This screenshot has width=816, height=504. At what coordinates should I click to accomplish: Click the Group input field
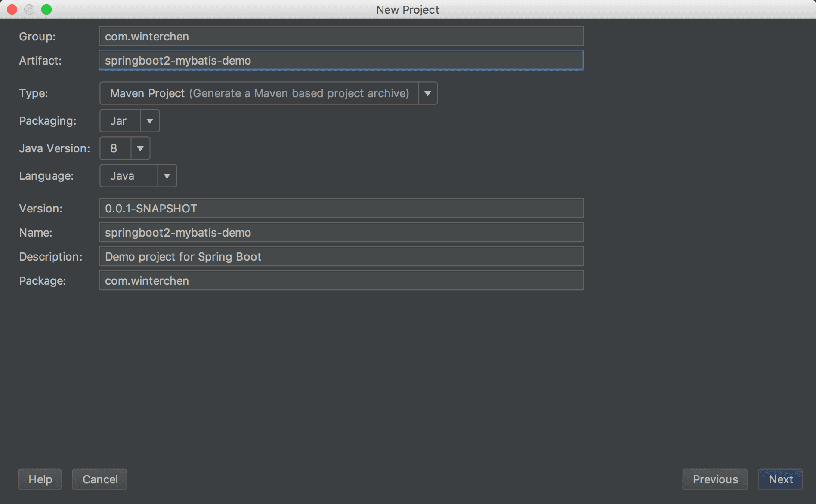[x=341, y=37]
